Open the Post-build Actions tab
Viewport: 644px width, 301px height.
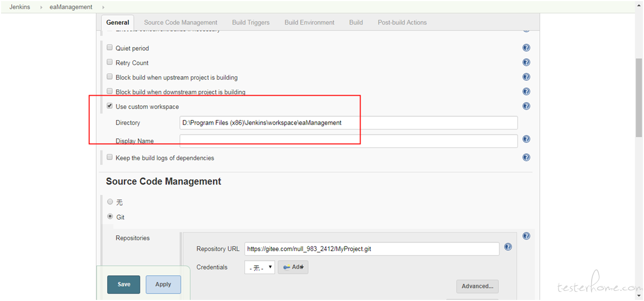(402, 22)
